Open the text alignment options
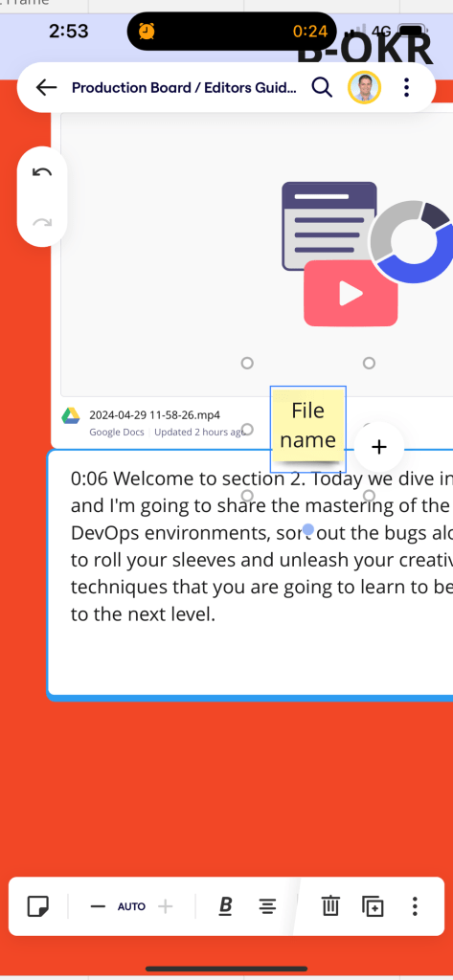This screenshot has height=980, width=453. (268, 906)
